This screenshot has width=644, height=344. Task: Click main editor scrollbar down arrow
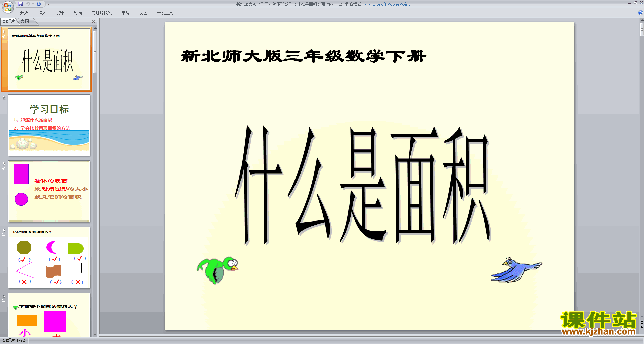tap(642, 317)
